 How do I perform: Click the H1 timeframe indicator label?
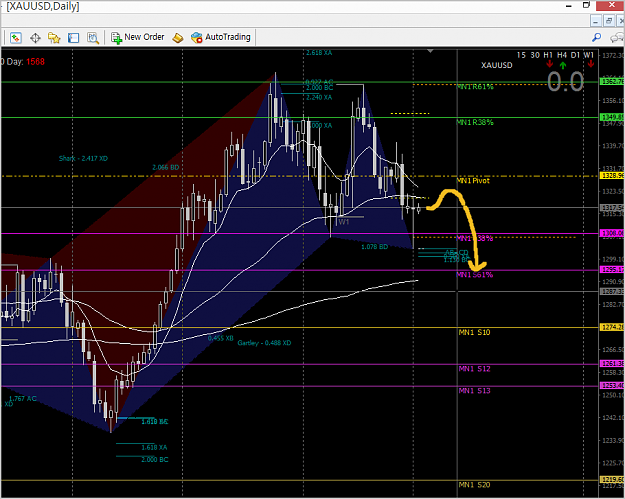pyautogui.click(x=548, y=55)
